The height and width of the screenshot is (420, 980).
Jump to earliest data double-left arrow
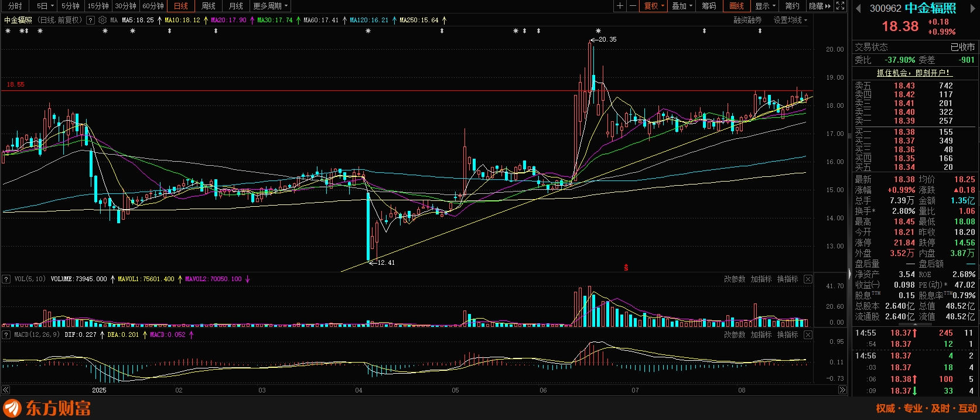pyautogui.click(x=6, y=390)
